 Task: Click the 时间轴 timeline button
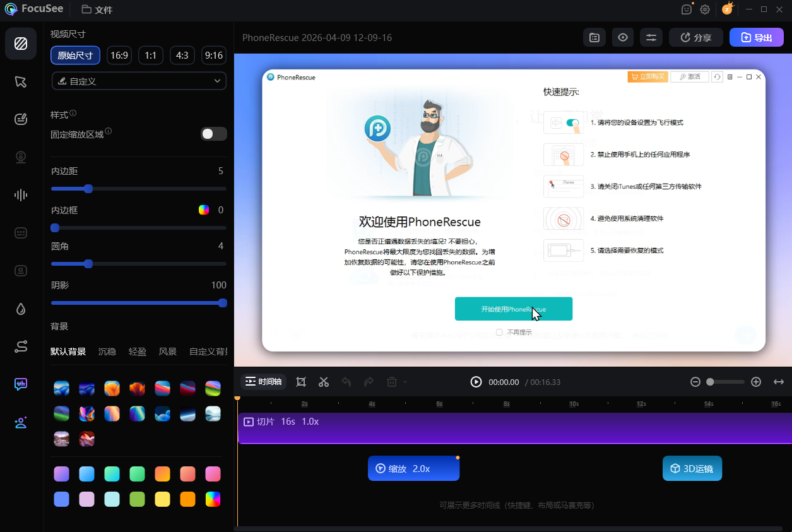point(263,382)
